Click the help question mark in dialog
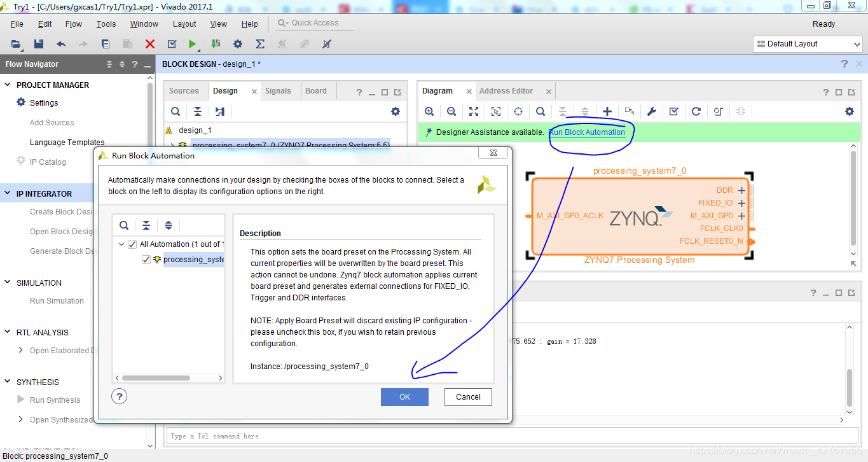 coord(119,396)
